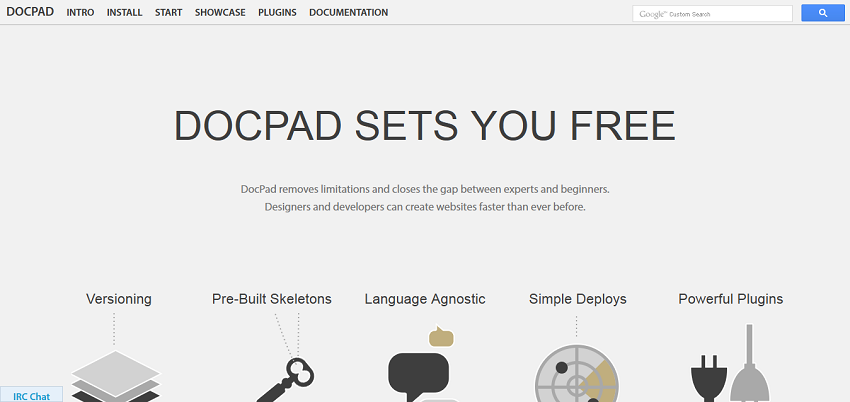The image size is (850, 402).
Task: Click the Pre-Built Skeletons key icon
Action: (x=286, y=379)
